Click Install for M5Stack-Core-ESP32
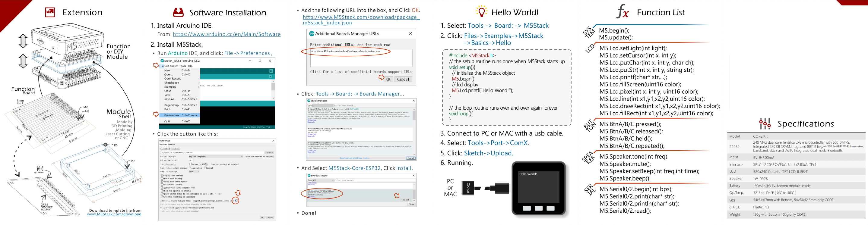The height and width of the screenshot is (225, 868). click(x=405, y=200)
